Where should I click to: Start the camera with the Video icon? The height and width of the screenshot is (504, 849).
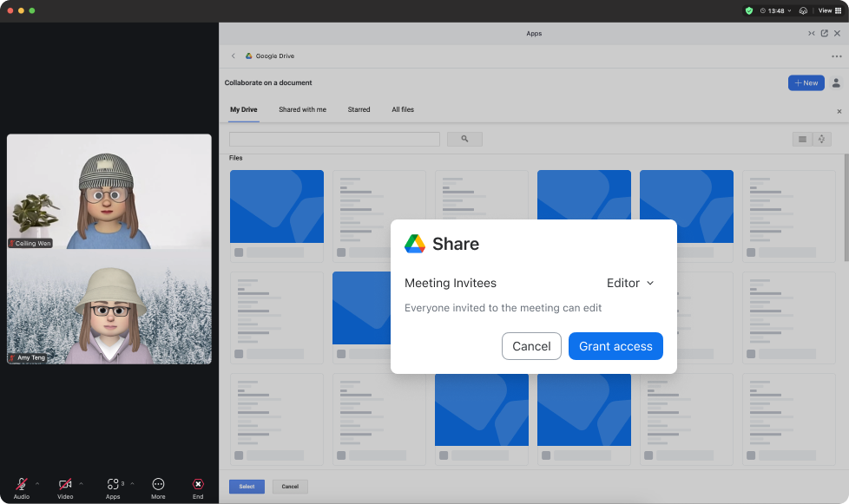pos(65,484)
